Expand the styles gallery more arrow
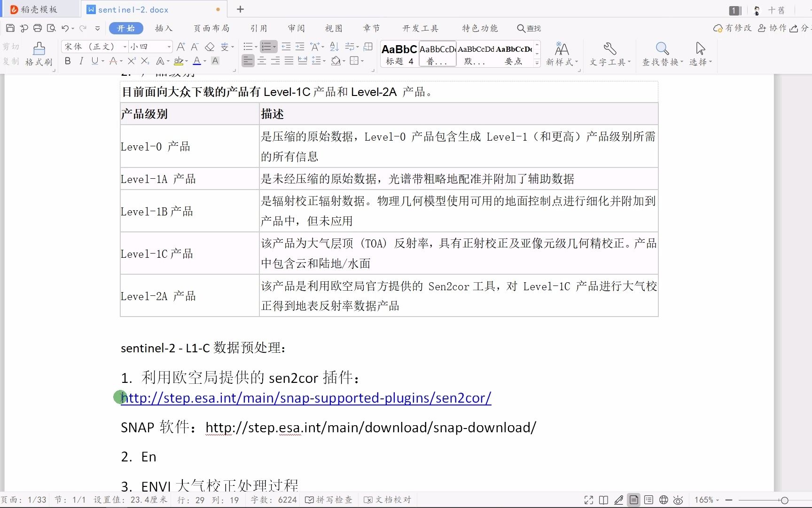812x508 pixels. click(537, 63)
